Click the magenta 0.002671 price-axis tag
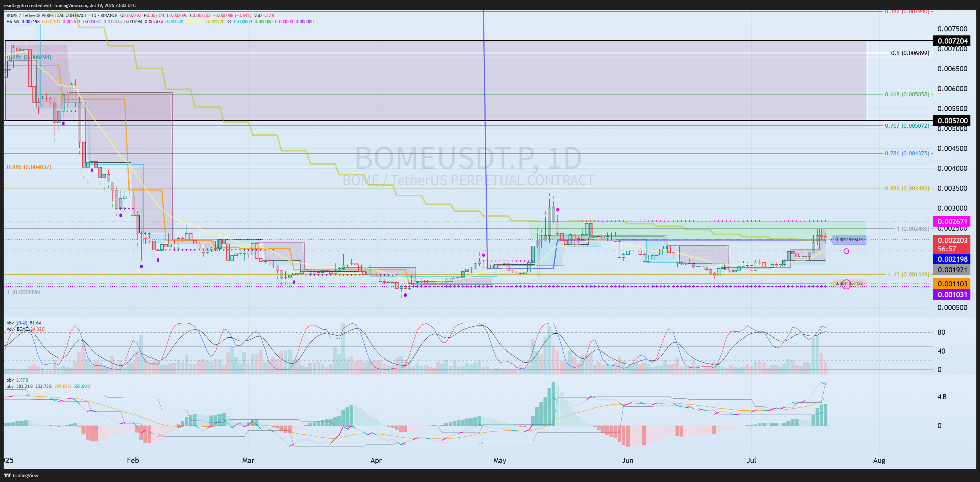The image size is (980, 482). (x=952, y=221)
